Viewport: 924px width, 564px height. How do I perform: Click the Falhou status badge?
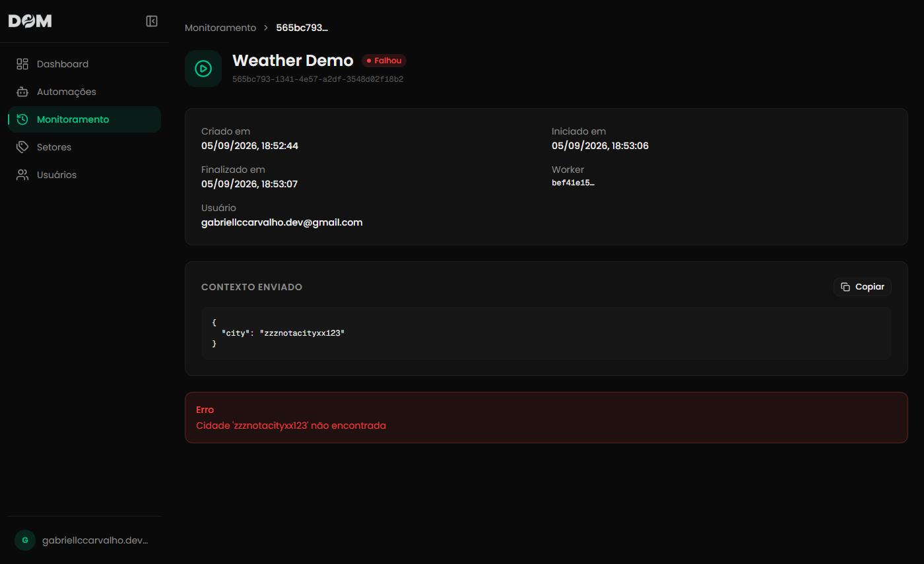[384, 61]
